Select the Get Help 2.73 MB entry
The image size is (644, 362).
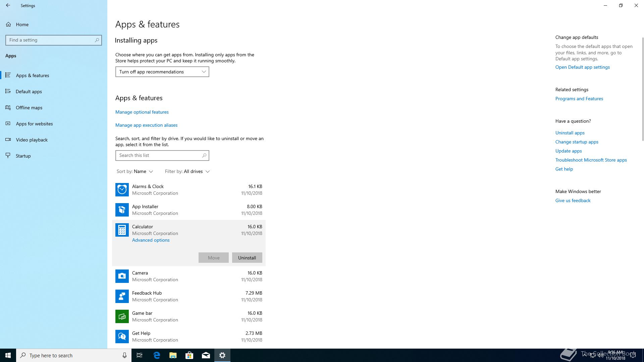(189, 337)
